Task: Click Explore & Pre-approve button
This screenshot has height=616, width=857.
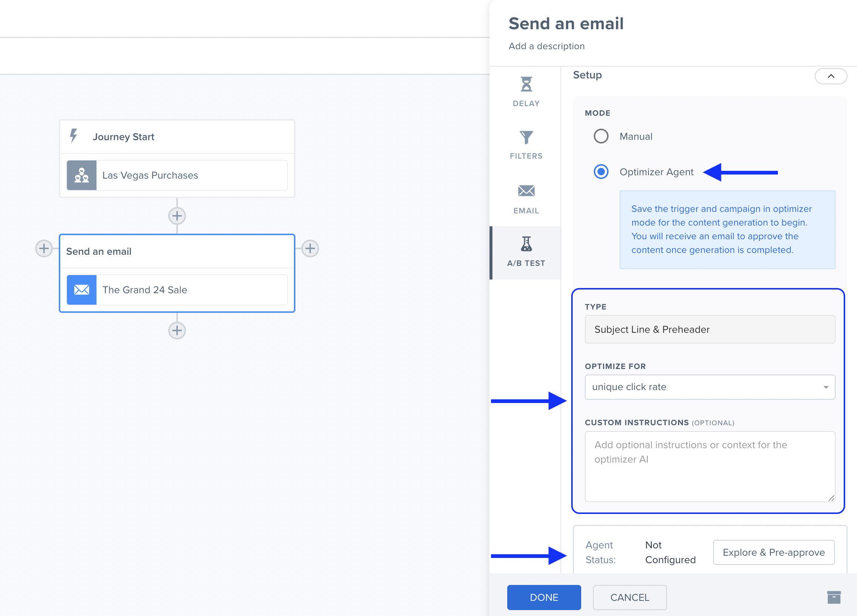Action: 773,552
